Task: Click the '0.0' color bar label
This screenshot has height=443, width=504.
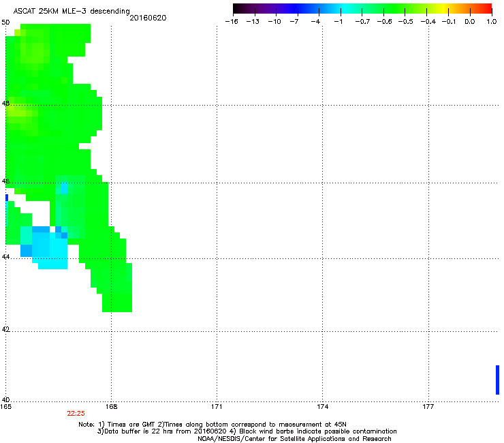Action: tap(470, 22)
